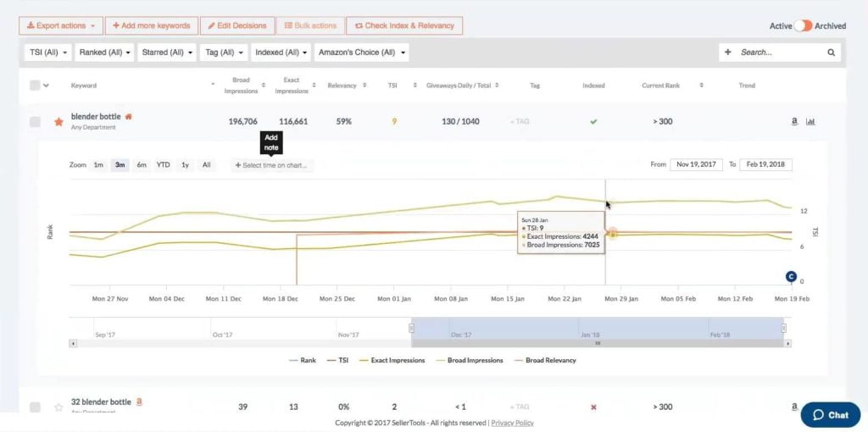Add a TAG to blender bottle row
This screenshot has height=432, width=868.
click(x=520, y=122)
